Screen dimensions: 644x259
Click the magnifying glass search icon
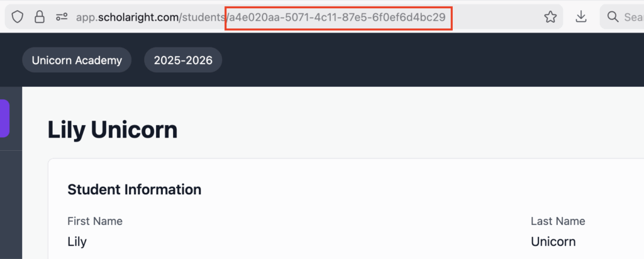pos(613,17)
